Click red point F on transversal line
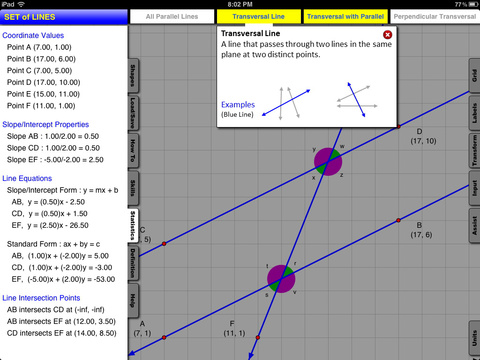The width and height of the screenshot is (480, 360). tap(258, 338)
